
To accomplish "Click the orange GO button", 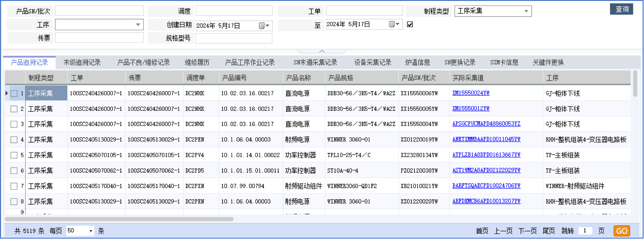I will (622, 231).
